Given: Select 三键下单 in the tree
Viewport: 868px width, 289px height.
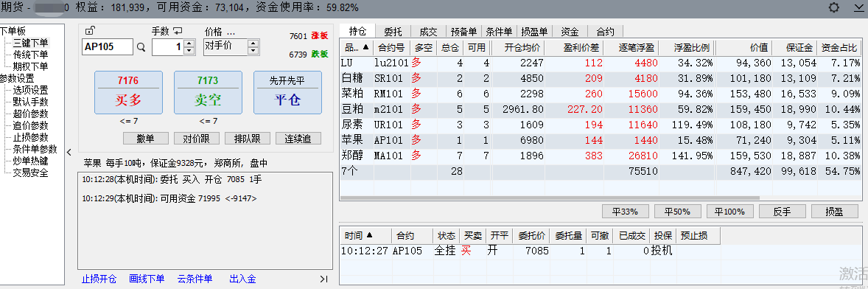Looking at the screenshot, I should [31, 43].
